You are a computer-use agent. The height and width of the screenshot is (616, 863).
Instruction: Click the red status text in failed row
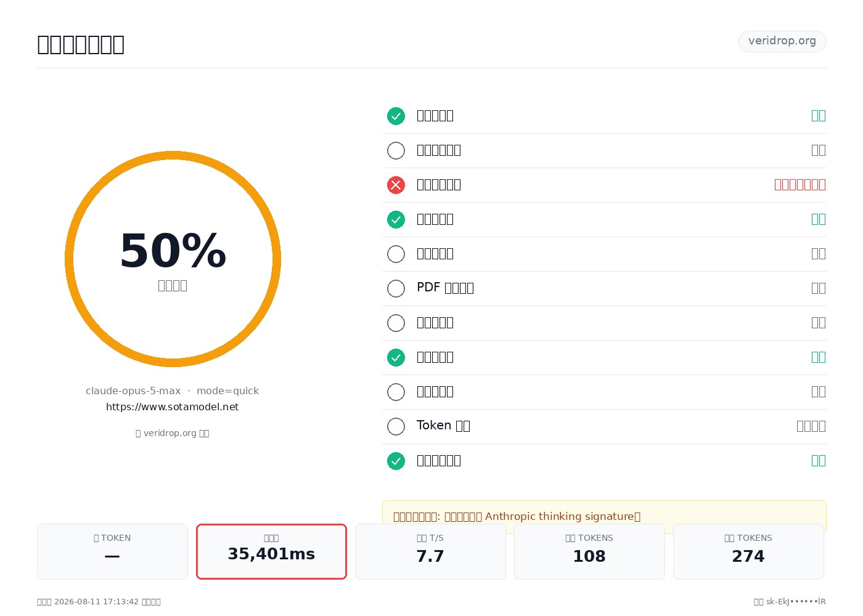pyautogui.click(x=800, y=185)
